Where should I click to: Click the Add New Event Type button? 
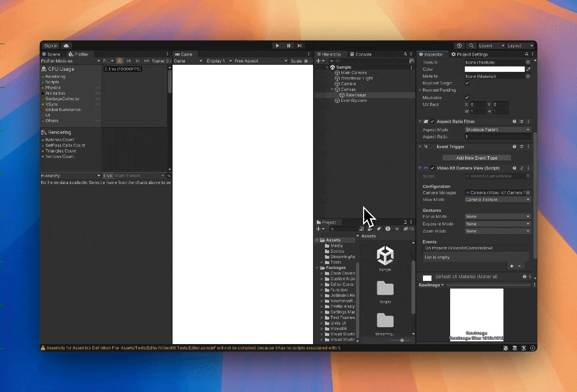pyautogui.click(x=476, y=158)
